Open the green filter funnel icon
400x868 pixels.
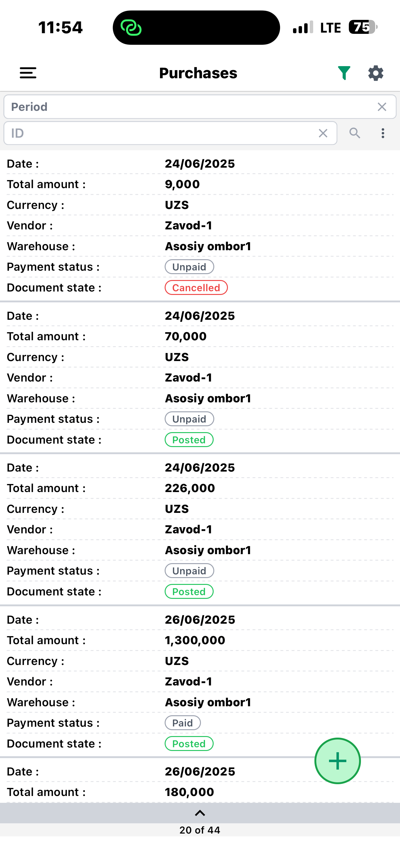pos(344,73)
